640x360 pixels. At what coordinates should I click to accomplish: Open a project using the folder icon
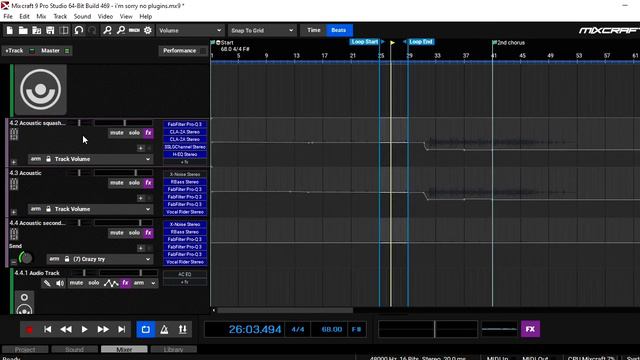pos(23,30)
